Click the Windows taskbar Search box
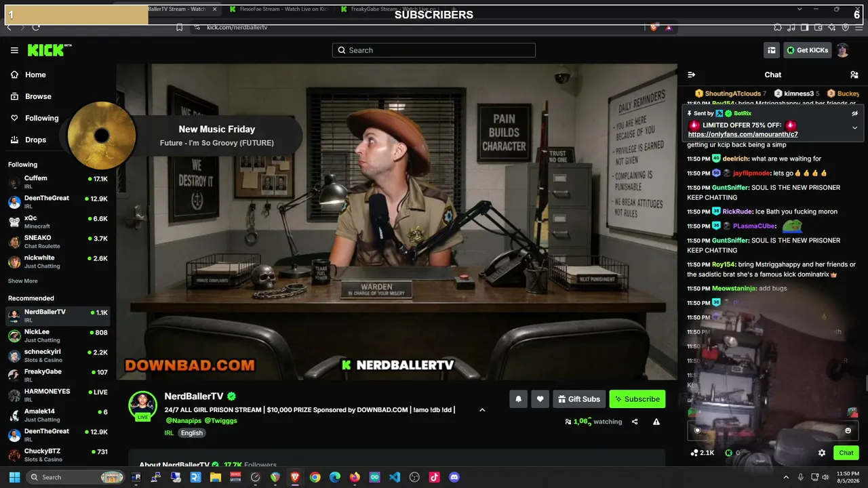Image resolution: width=868 pixels, height=488 pixels. point(76,477)
